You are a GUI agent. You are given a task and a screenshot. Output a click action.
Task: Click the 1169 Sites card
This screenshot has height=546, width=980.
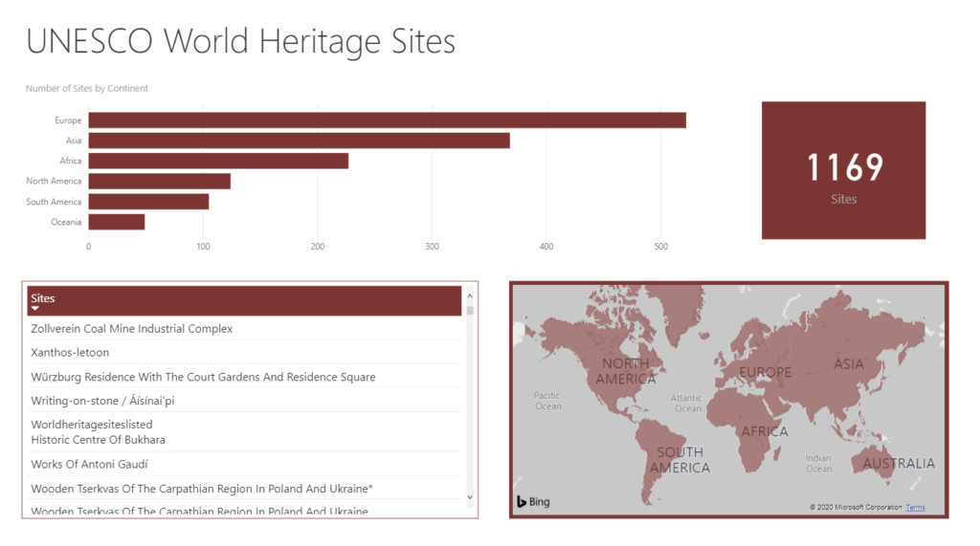coord(843,170)
